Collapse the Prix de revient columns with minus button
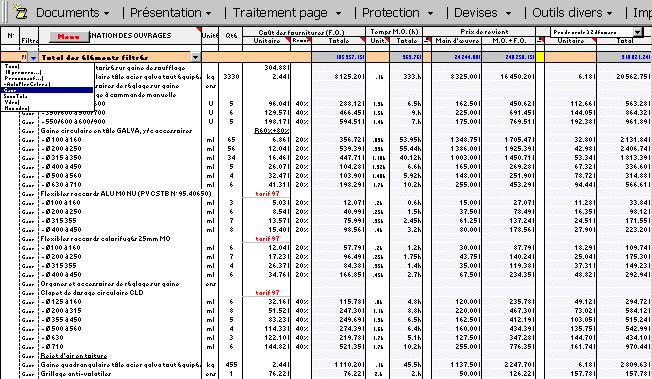652x379 pixels. pos(540,40)
